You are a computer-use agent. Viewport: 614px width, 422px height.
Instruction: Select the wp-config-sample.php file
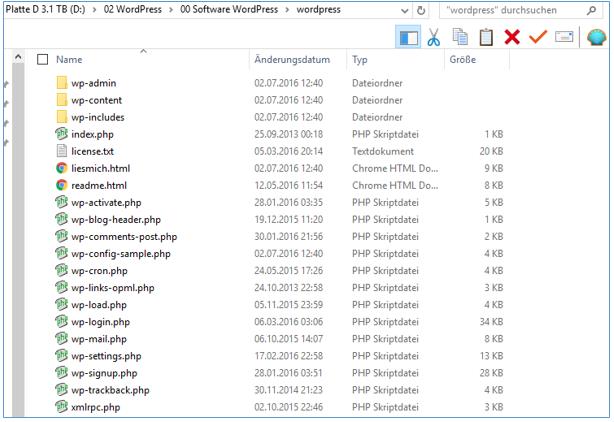pyautogui.click(x=121, y=254)
